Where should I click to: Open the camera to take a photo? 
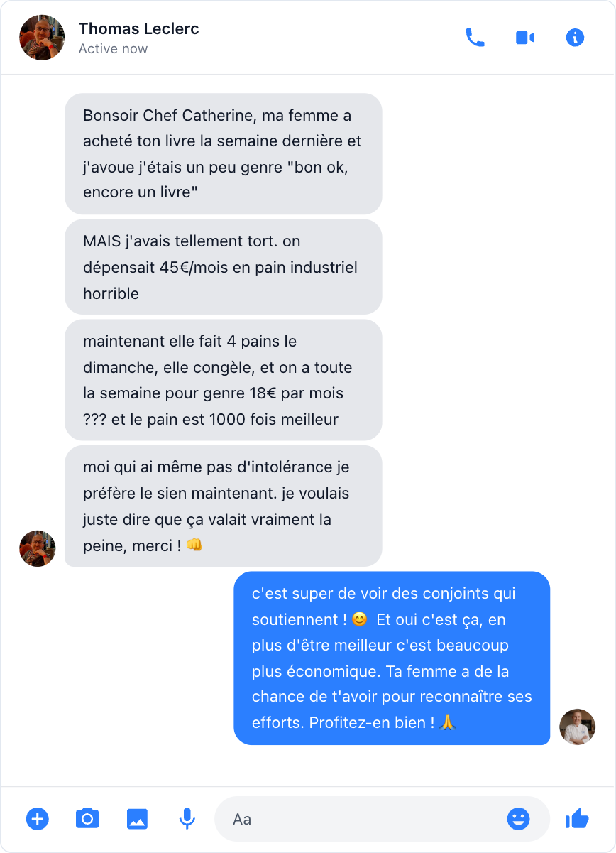tap(87, 819)
